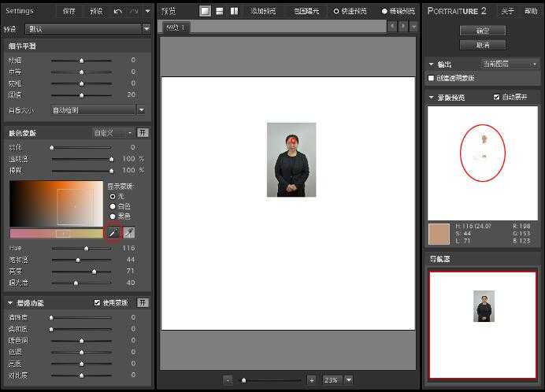Choose the horizontal split preview layout icon

point(219,11)
